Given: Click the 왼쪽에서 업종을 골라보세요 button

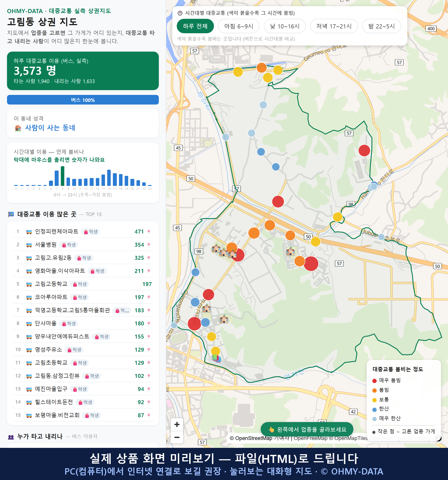Looking at the screenshot, I should 307,429.
